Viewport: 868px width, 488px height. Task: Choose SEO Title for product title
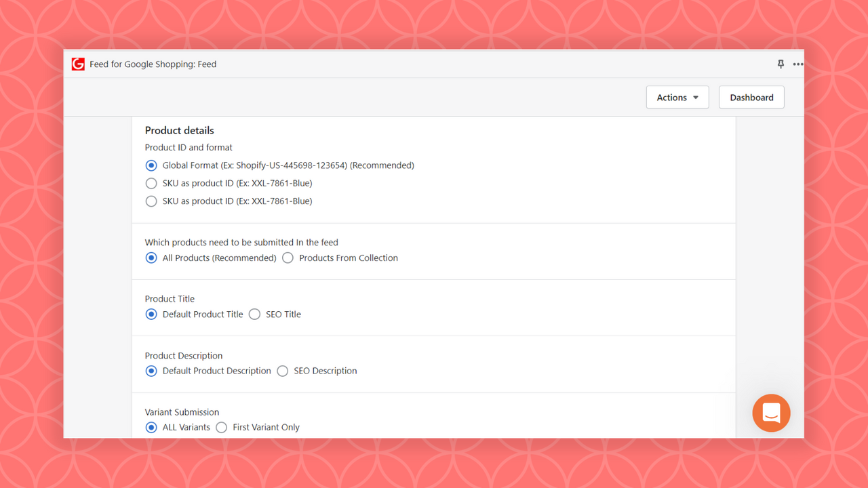pos(254,314)
